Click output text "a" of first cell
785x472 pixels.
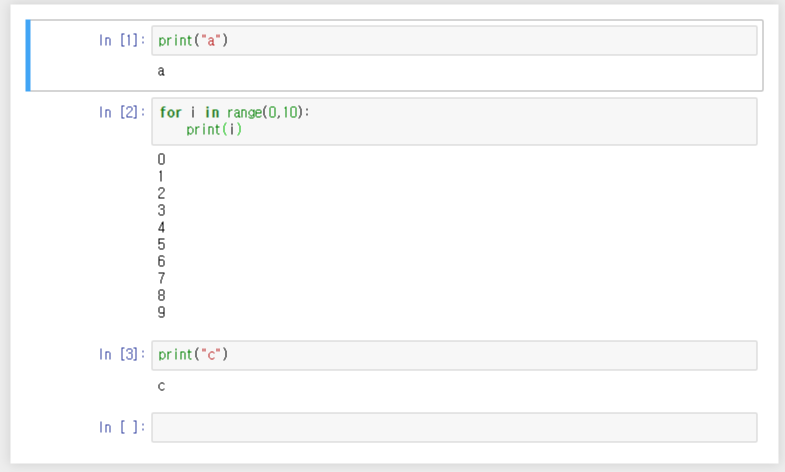pos(161,72)
